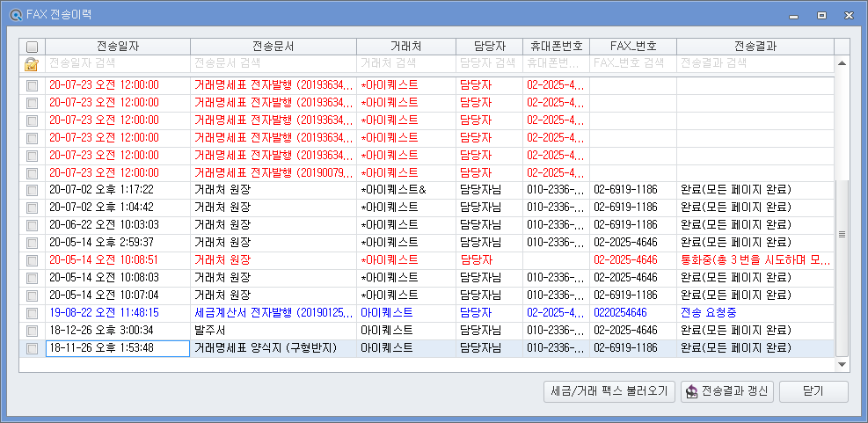Screen dimensions: 868x423
Task: Check the row dated 20-05-14 오전 10:07:04
Action: coord(33,295)
